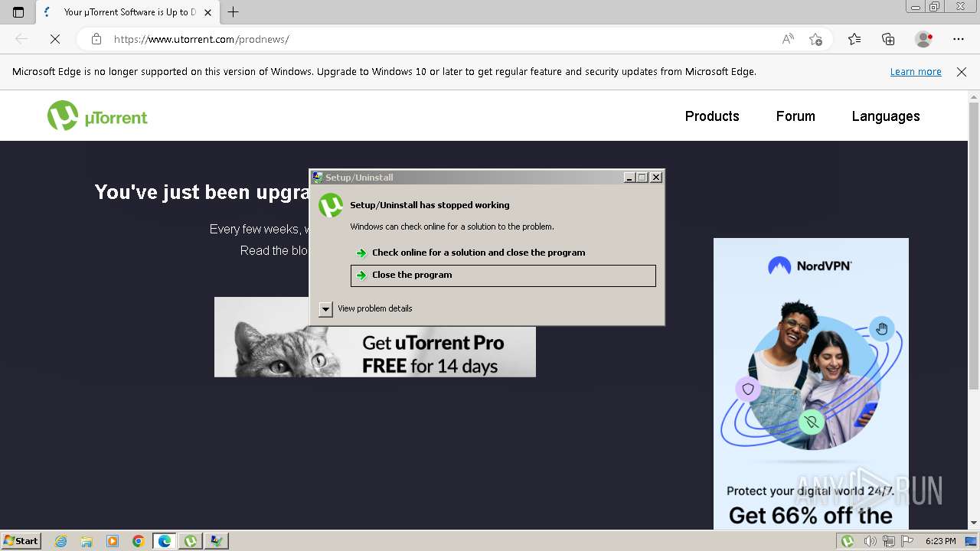Image resolution: width=980 pixels, height=551 pixels.
Task: Add this page to favorites star icon
Action: pyautogui.click(x=815, y=39)
